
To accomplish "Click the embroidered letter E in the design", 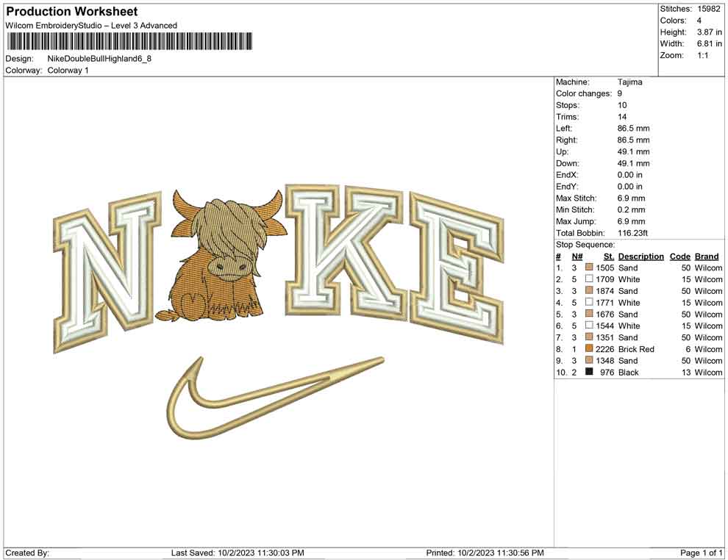I will tap(457, 269).
